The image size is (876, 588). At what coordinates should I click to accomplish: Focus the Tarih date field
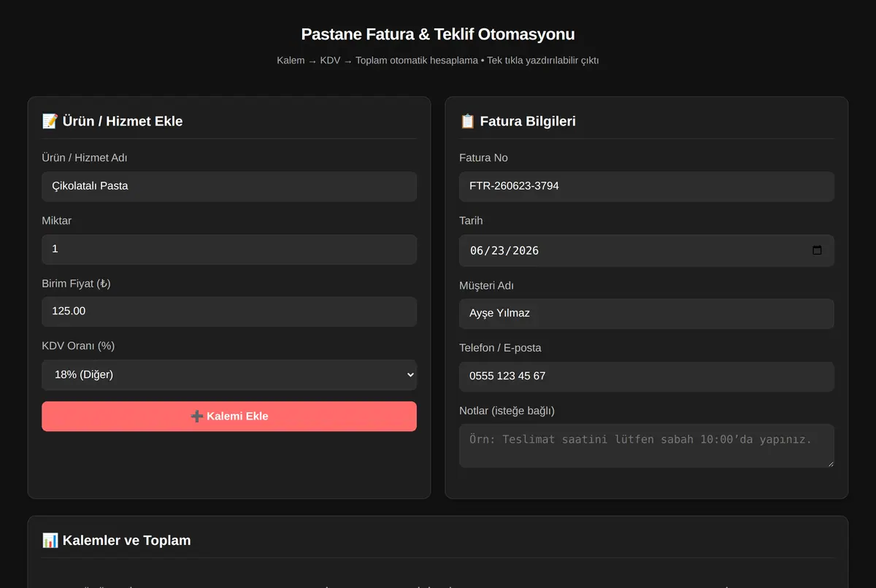point(647,250)
